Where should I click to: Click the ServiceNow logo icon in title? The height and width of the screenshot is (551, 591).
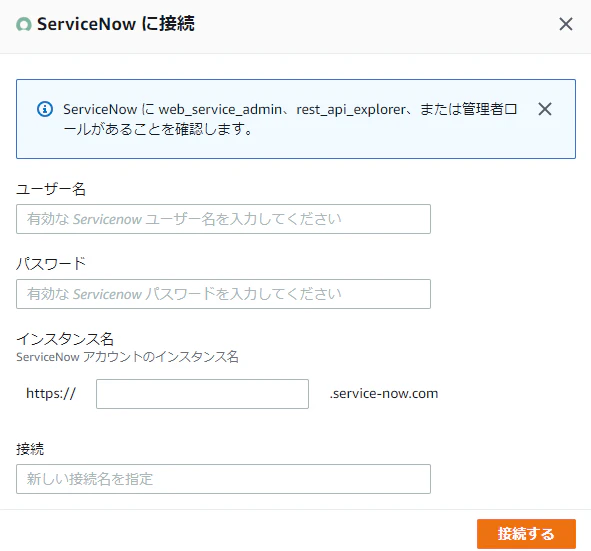point(24,24)
